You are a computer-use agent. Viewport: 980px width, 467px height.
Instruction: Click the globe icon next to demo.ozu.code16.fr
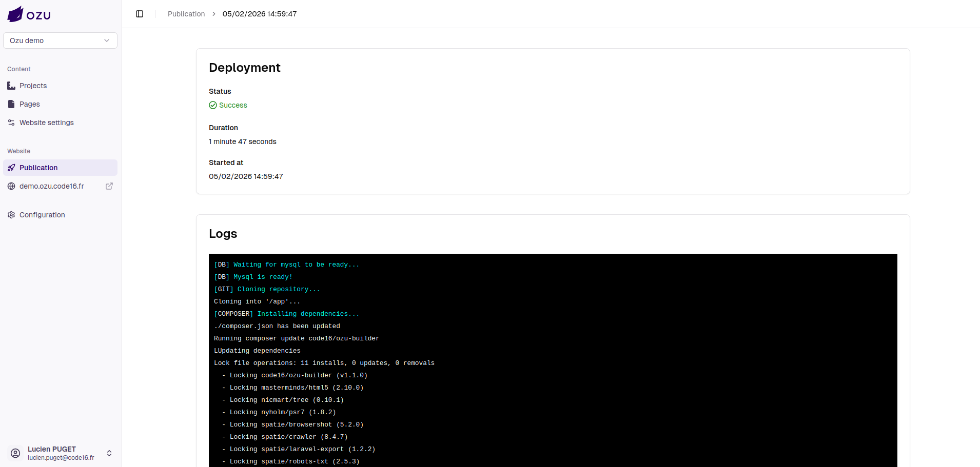tap(11, 186)
